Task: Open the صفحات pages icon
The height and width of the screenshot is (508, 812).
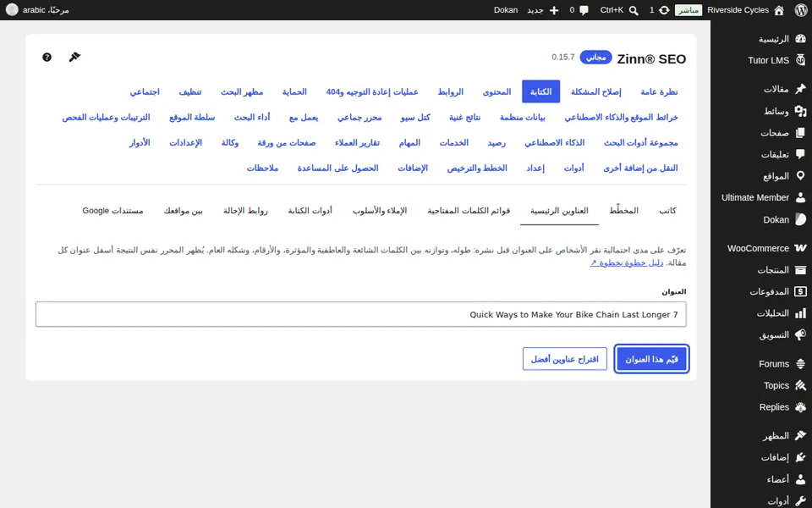Action: (801, 132)
